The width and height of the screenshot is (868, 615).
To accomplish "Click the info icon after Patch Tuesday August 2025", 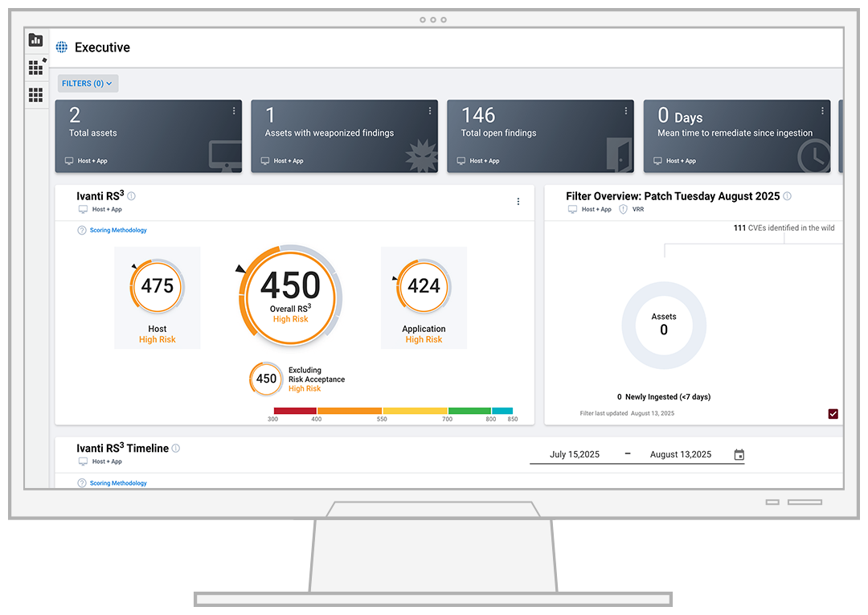I will point(785,196).
